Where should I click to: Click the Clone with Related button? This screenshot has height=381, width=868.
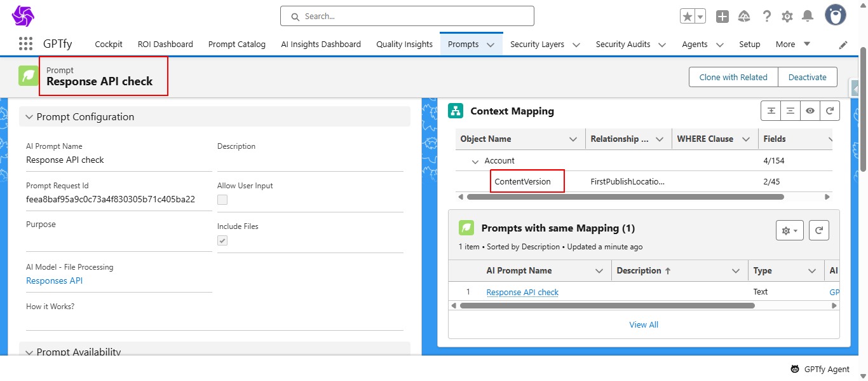733,77
